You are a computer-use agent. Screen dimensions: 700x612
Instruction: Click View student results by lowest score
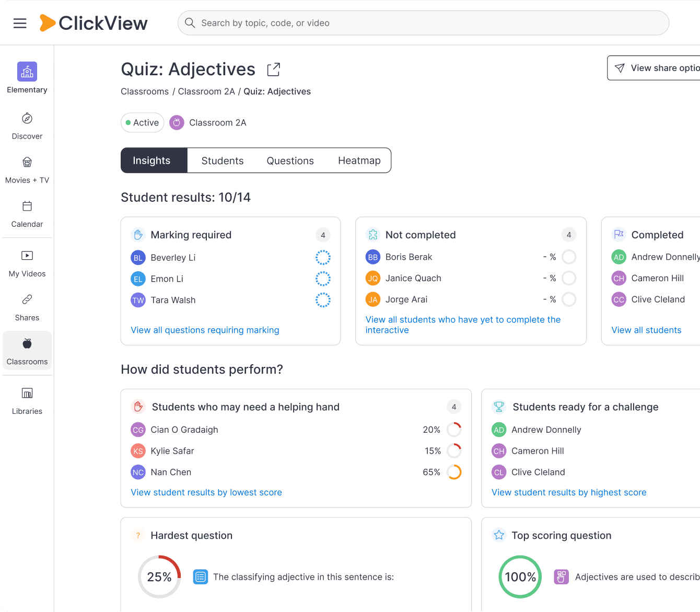(x=206, y=492)
